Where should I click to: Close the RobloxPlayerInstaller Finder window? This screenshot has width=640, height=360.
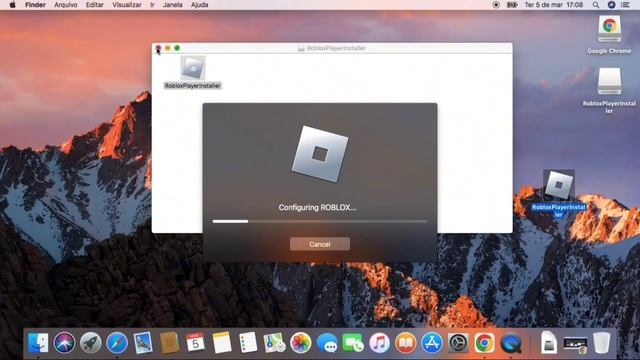coord(158,48)
